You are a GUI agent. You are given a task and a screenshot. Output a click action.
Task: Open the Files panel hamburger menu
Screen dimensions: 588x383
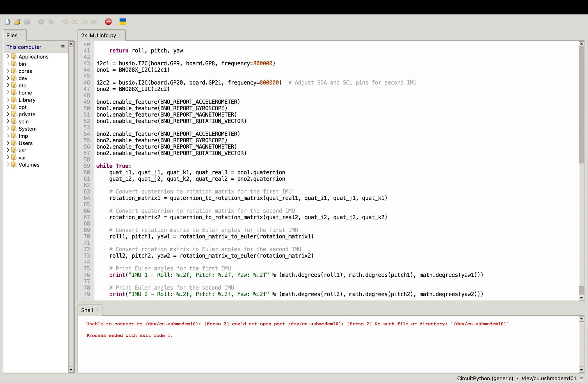coord(63,47)
